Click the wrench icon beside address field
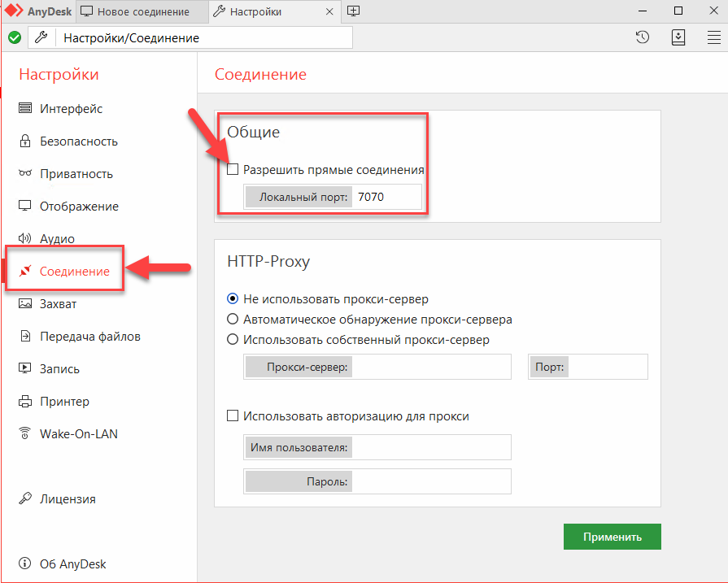Viewport: 728px width, 583px height. 41,37
